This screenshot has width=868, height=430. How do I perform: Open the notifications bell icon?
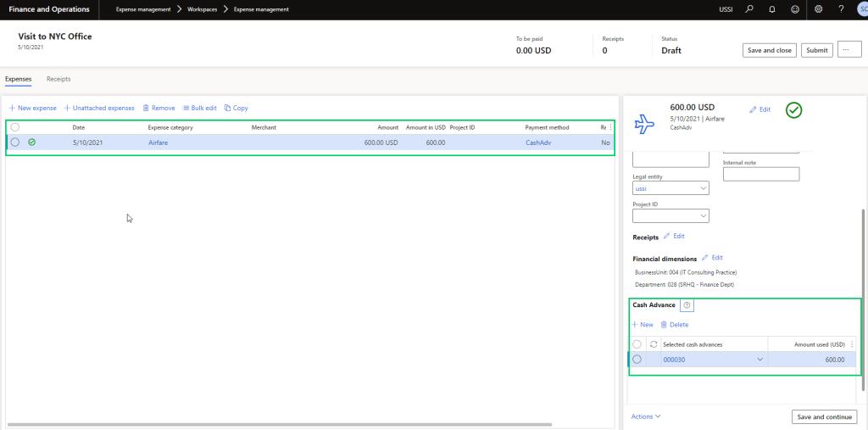click(771, 9)
